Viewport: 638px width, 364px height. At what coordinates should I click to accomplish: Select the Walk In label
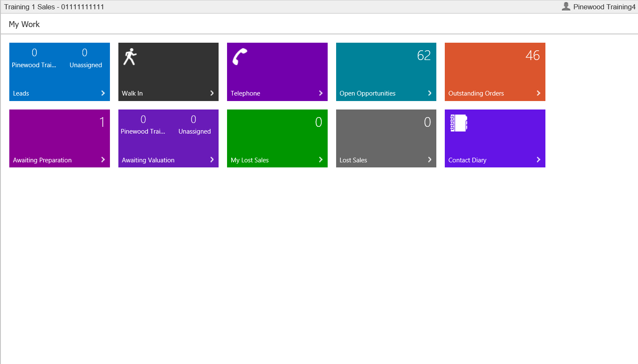tap(132, 93)
